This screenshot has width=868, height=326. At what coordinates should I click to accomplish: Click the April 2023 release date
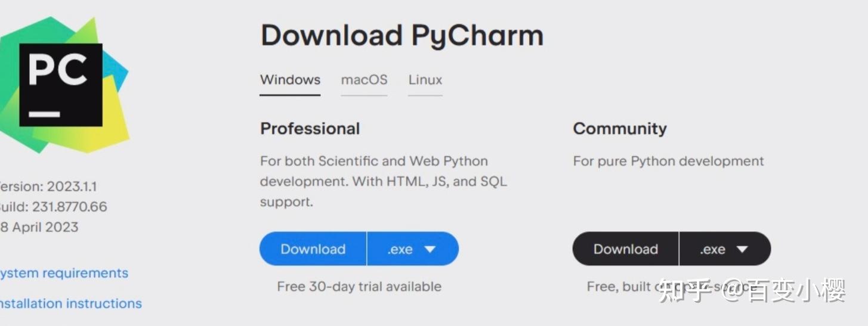(x=39, y=227)
